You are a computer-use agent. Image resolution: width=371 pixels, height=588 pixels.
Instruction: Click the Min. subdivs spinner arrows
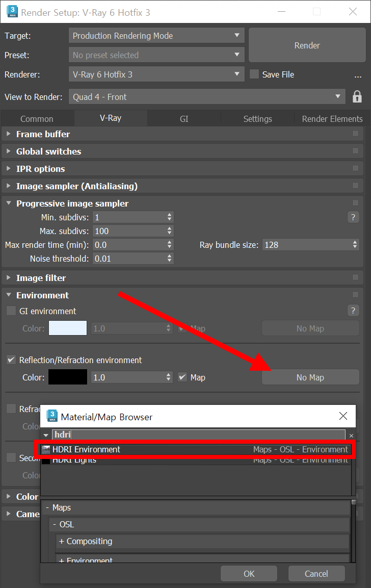tap(169, 217)
